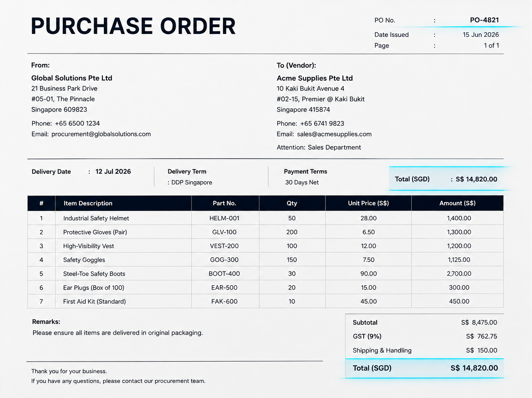Select the DDP Singapore delivery term
The image size is (532, 398).
tap(192, 182)
